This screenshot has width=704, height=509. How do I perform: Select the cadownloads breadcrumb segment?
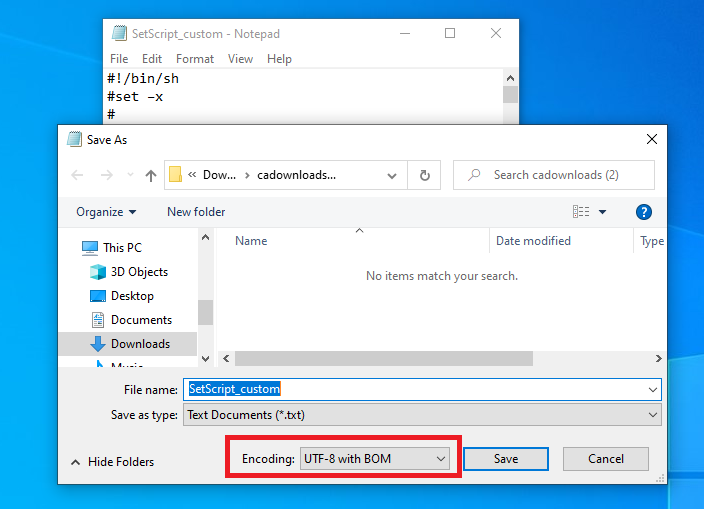click(x=296, y=175)
